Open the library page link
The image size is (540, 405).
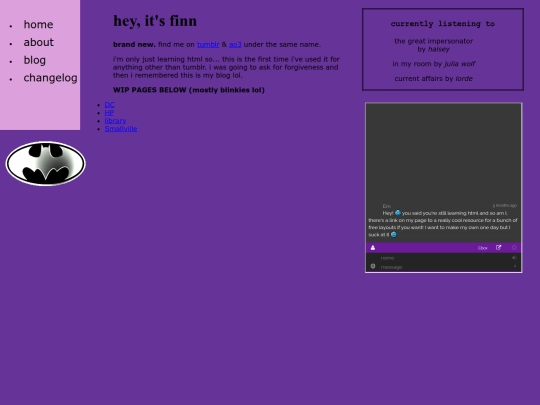point(115,121)
